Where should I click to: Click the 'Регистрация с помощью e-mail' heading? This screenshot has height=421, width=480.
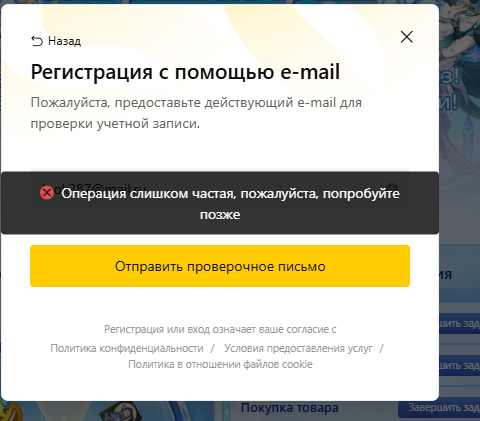185,72
